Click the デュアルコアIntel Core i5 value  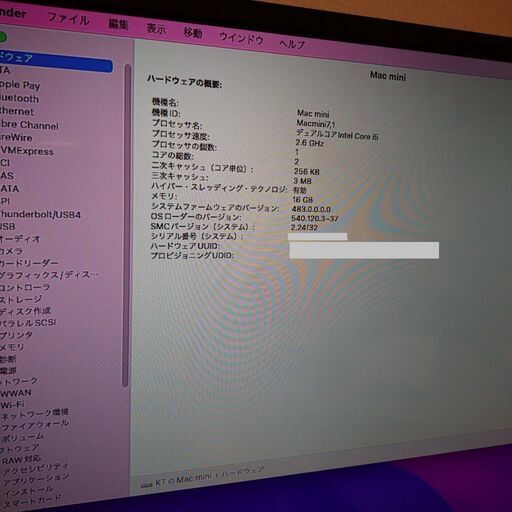pos(337,135)
